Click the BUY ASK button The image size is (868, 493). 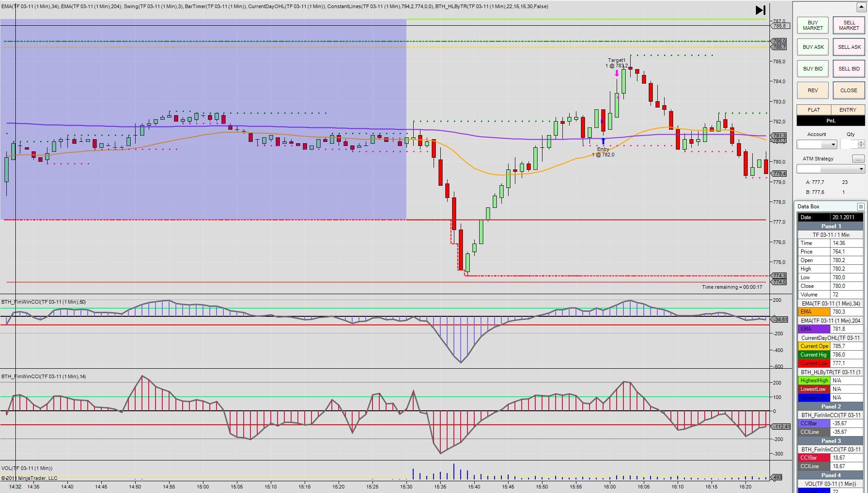(813, 47)
